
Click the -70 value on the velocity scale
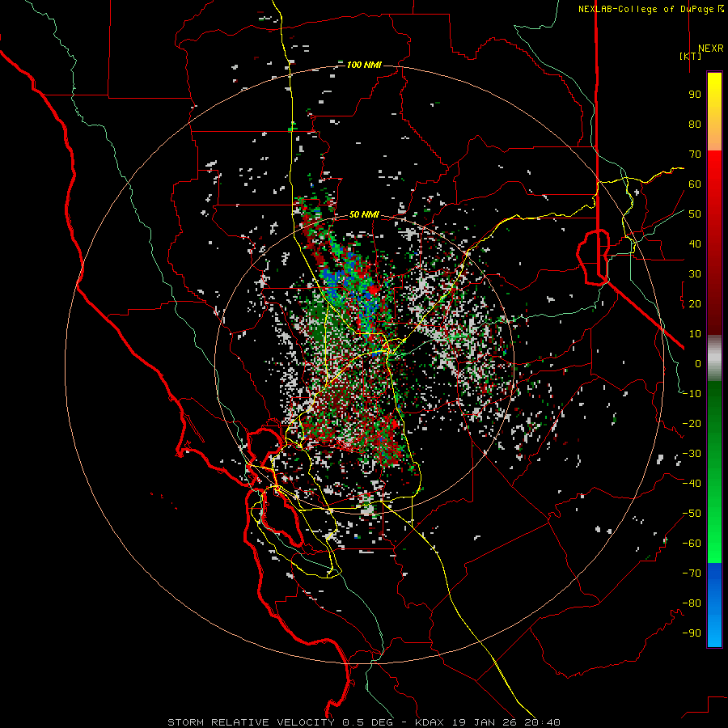pyautogui.click(x=692, y=574)
